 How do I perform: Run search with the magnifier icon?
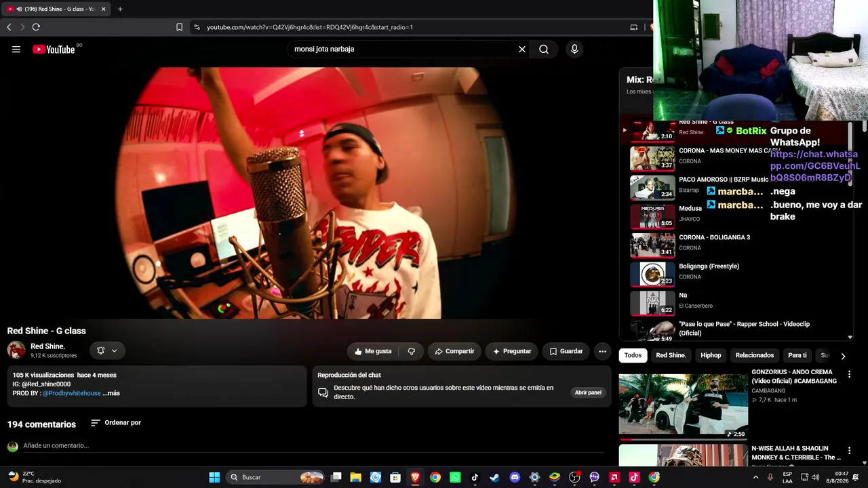pyautogui.click(x=544, y=49)
